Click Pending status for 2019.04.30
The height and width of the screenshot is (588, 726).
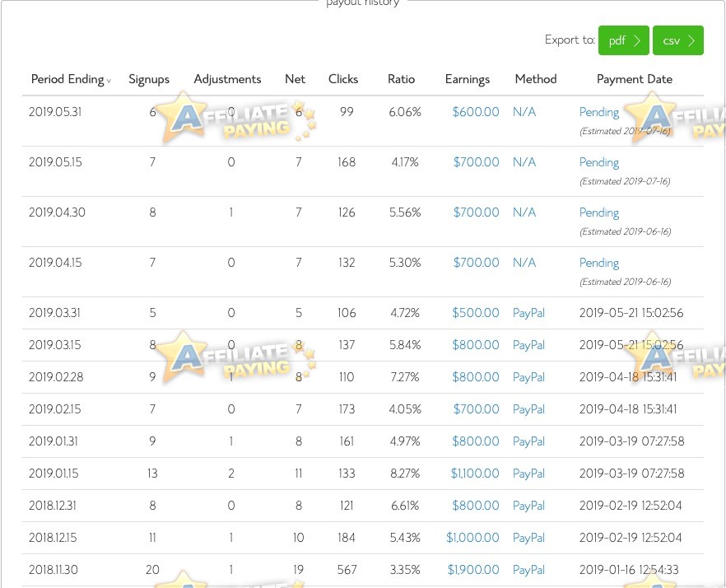pyautogui.click(x=599, y=212)
